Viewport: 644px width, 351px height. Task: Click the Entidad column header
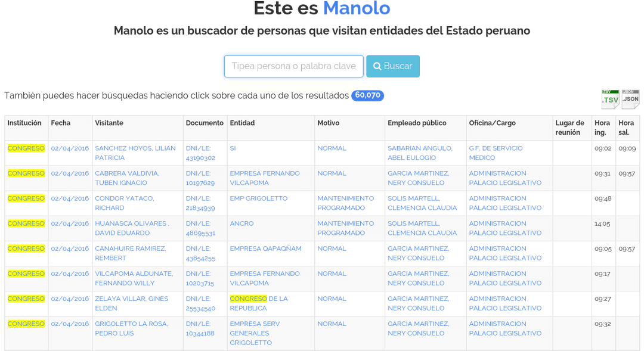click(x=242, y=123)
